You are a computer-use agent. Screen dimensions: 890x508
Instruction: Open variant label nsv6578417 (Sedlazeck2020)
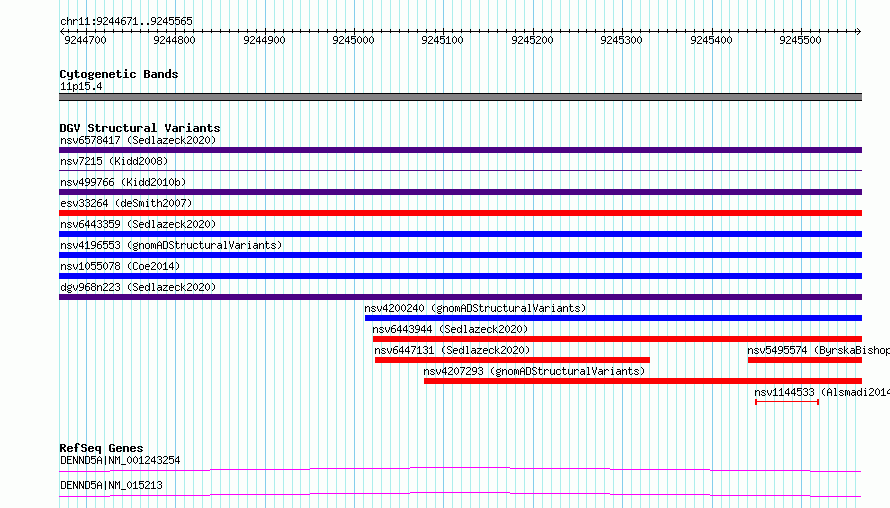[x=138, y=140]
